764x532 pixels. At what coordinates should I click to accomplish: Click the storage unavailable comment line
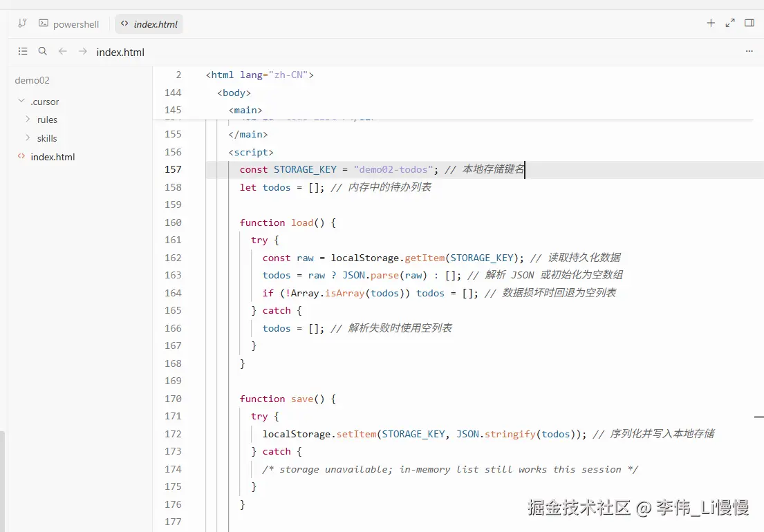pos(450,469)
